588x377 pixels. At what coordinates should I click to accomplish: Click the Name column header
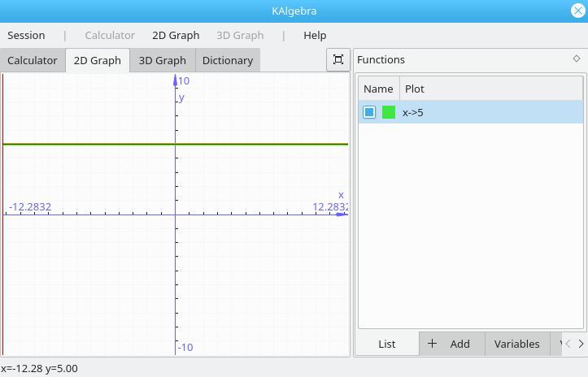(x=377, y=89)
